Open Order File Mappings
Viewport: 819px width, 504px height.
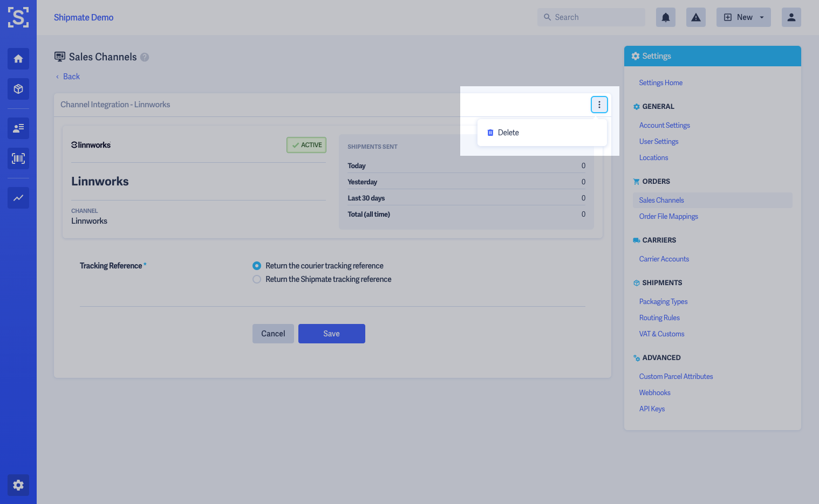(x=668, y=216)
